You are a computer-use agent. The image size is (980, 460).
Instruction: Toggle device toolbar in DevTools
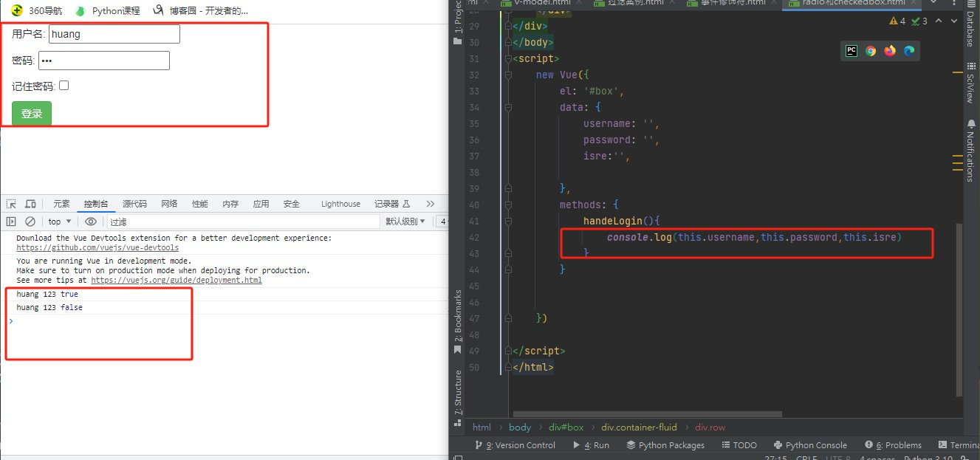tap(30, 204)
